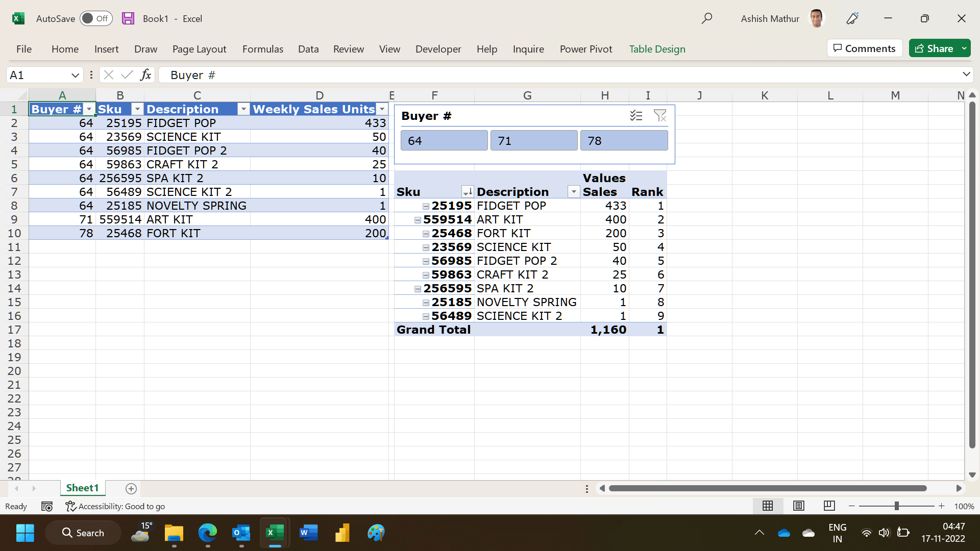Click the macro recording status bar icon
The image size is (980, 551).
(x=47, y=506)
